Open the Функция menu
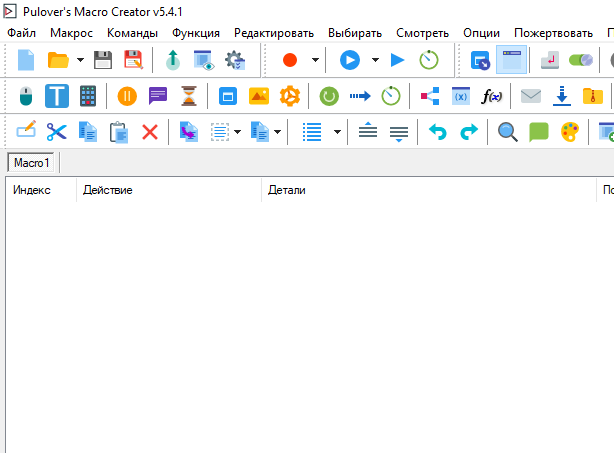Screen dimensions: 614x453 196,33
